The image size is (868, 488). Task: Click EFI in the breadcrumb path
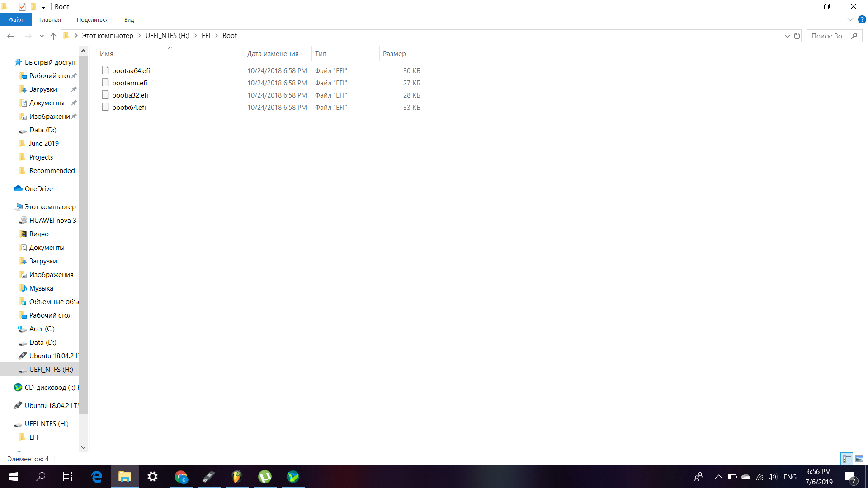[x=206, y=36]
